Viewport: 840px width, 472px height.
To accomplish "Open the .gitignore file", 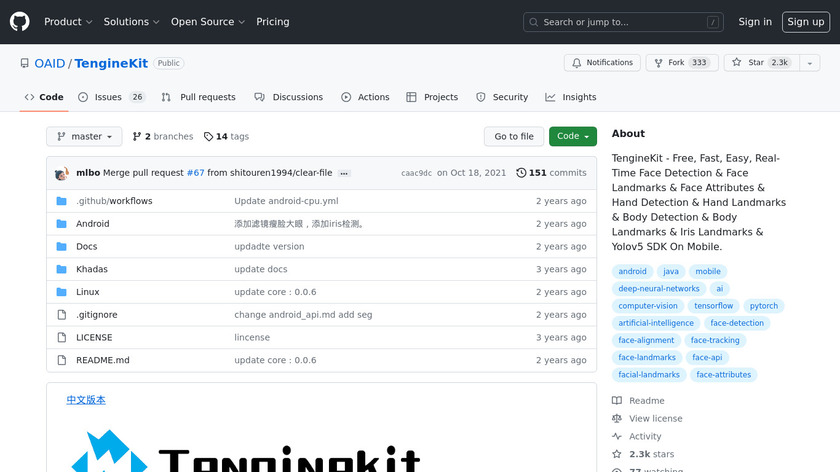I will [x=96, y=314].
